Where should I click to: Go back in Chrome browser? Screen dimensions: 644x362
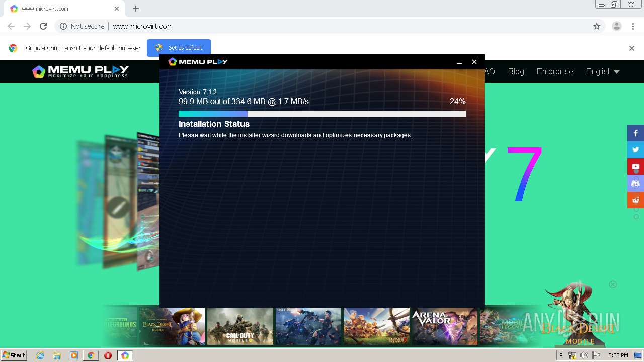[x=11, y=26]
